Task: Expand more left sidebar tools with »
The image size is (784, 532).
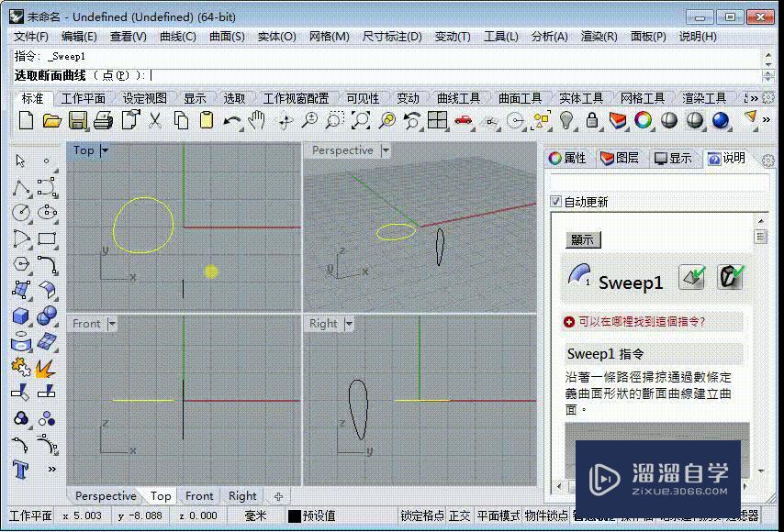Action: [51, 469]
